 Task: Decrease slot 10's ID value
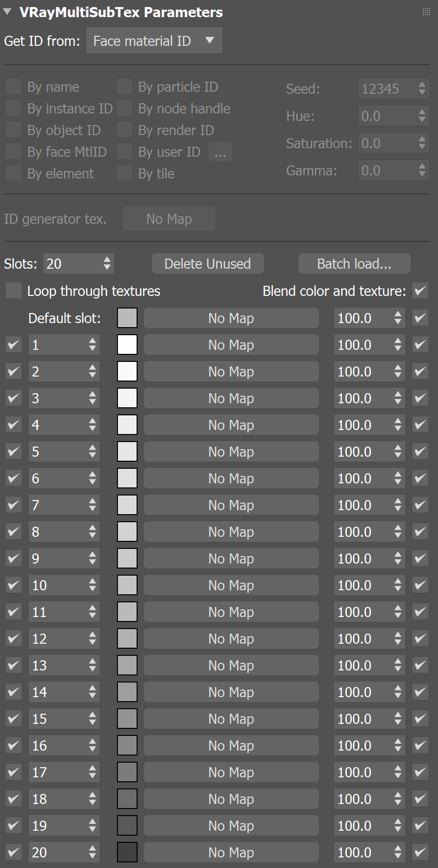click(93, 588)
